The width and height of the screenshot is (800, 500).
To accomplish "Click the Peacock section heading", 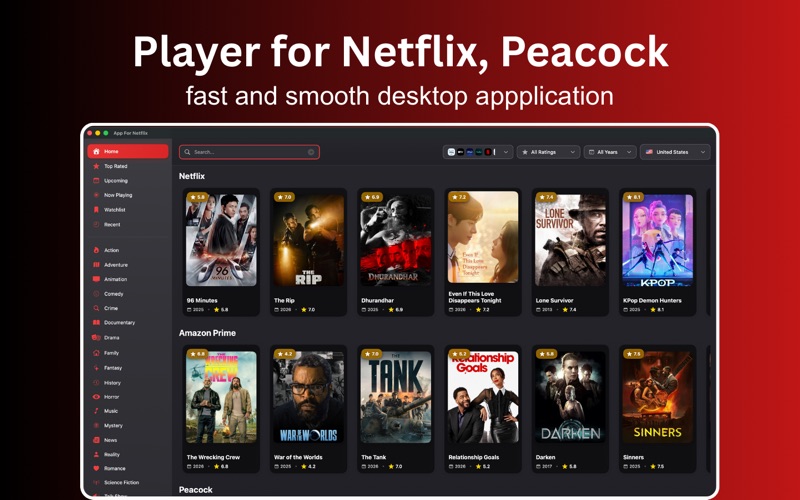I will (x=195, y=490).
